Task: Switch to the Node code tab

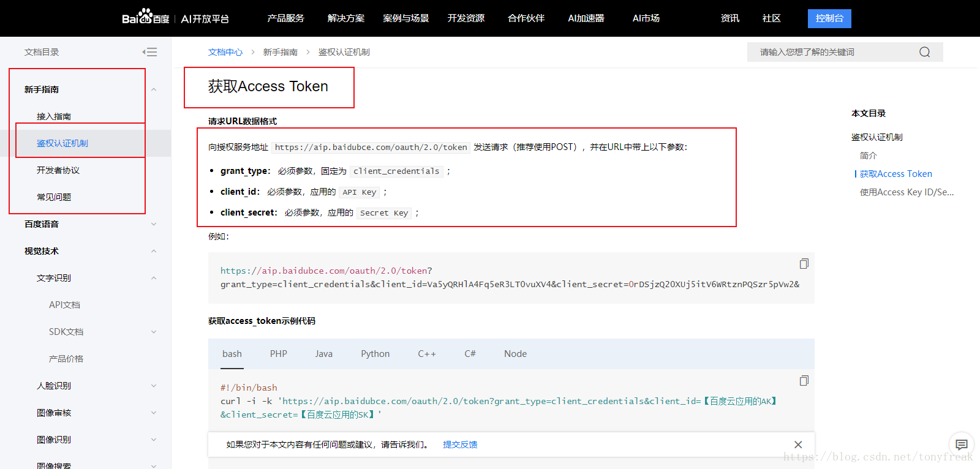Action: point(516,354)
